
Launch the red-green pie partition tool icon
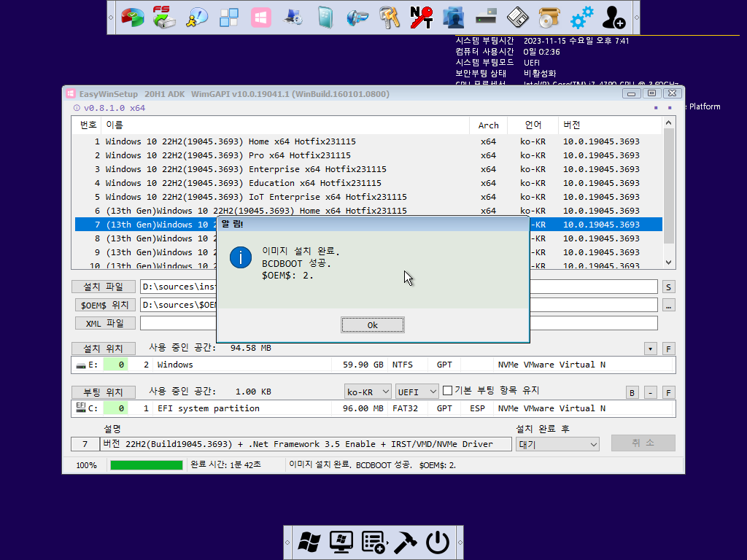tap(133, 17)
